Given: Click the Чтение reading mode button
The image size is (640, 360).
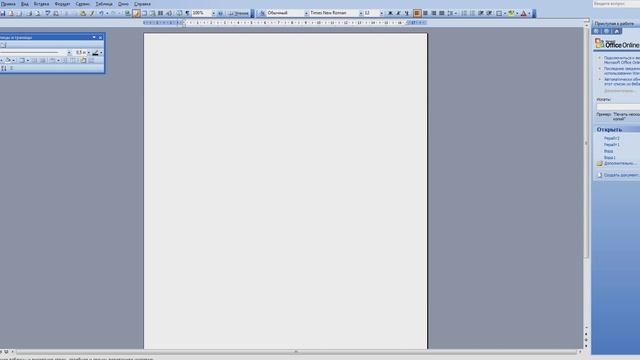Looking at the screenshot, I should 238,13.
